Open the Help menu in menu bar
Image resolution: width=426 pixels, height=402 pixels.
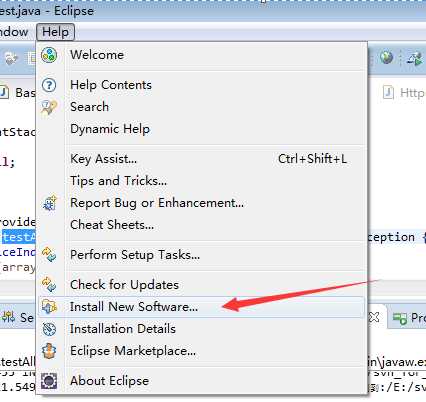55,32
